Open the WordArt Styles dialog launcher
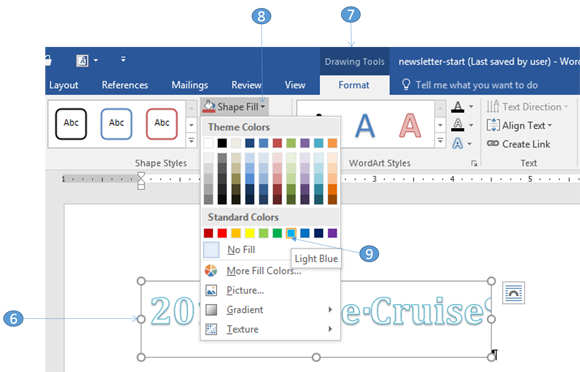 tap(474, 163)
